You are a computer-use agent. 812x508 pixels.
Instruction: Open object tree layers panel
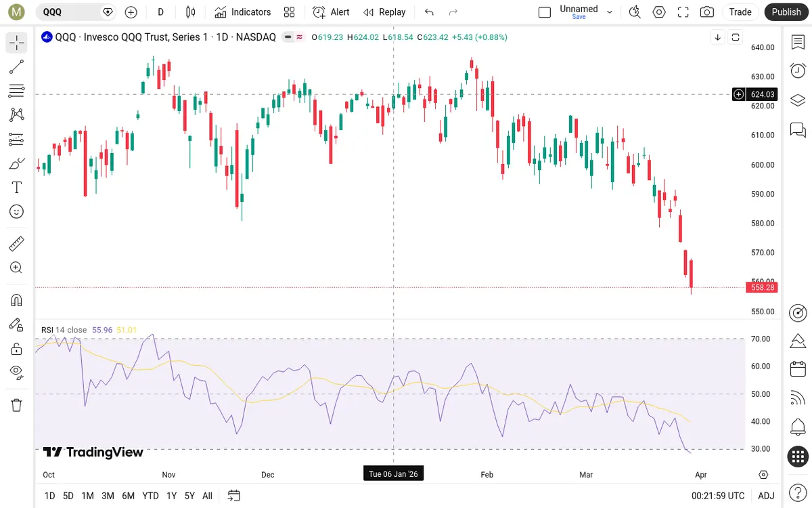coord(798,100)
